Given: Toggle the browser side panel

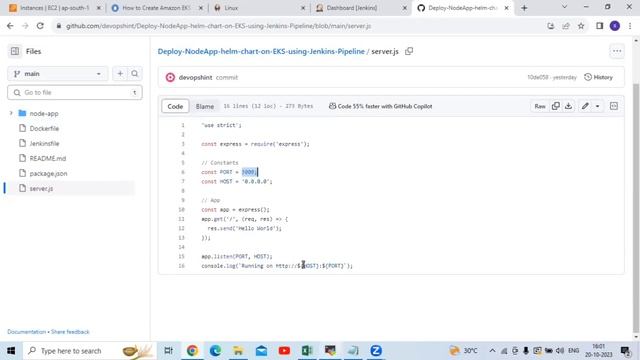Looking at the screenshot, I should point(600,26).
